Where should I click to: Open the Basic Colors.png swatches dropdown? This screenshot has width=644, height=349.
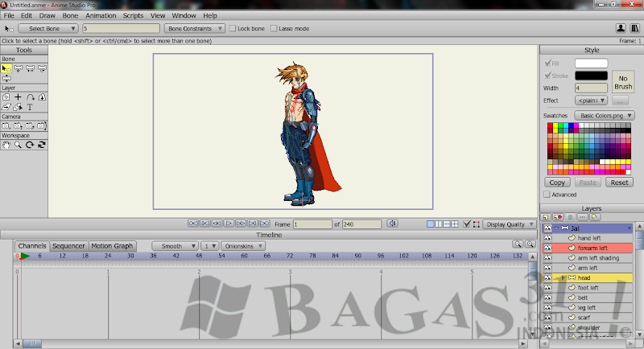[x=605, y=116]
